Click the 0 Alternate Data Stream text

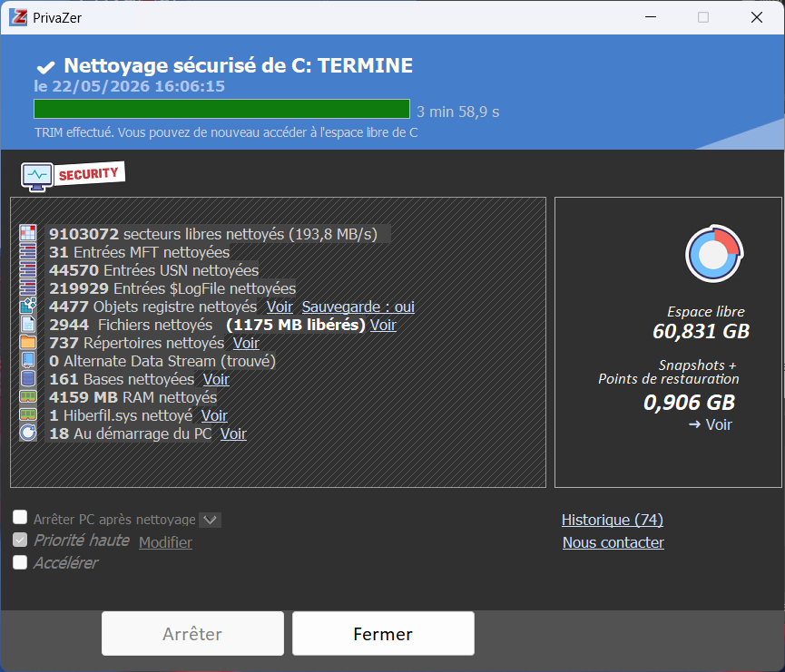click(162, 361)
